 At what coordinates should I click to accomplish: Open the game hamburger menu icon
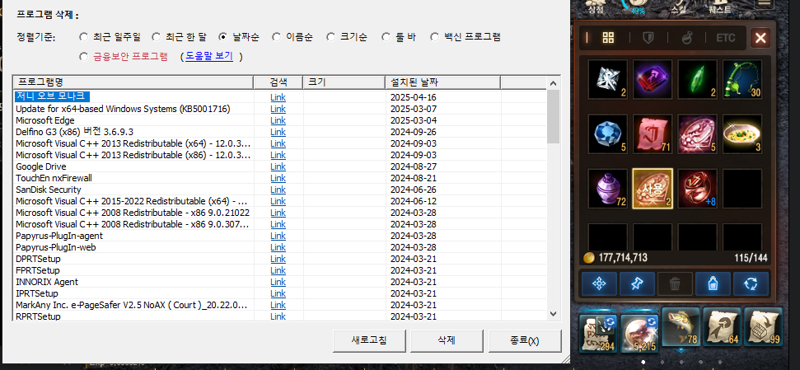coord(763,4)
